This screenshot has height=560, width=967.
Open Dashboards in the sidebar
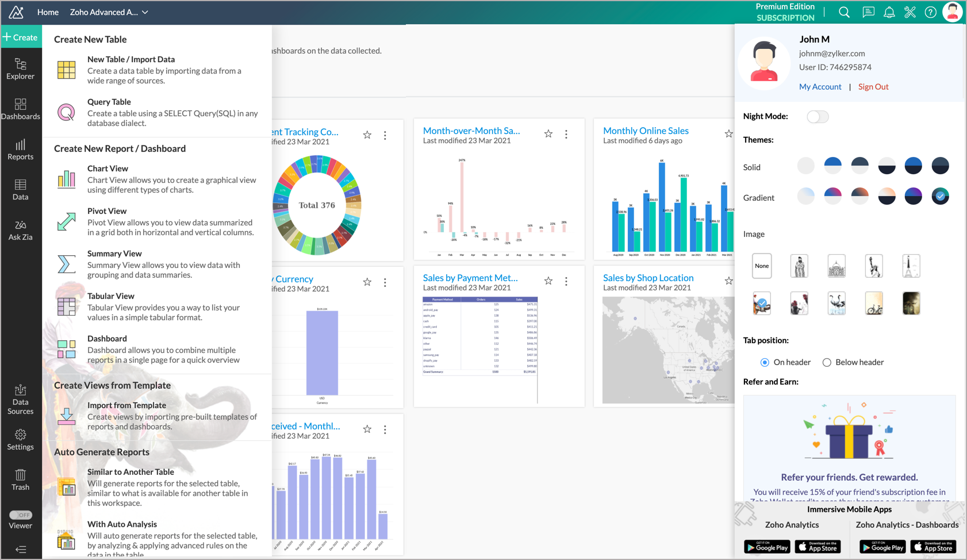[x=21, y=109]
